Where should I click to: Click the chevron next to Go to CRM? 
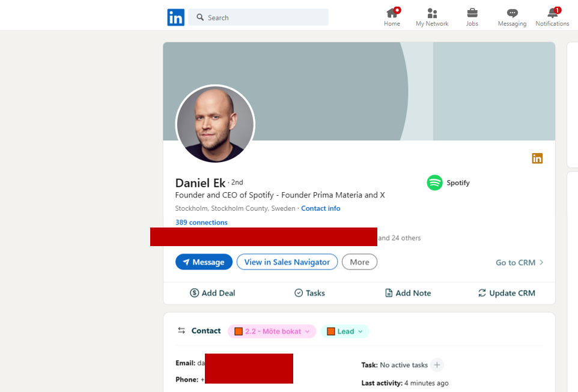[x=541, y=263]
